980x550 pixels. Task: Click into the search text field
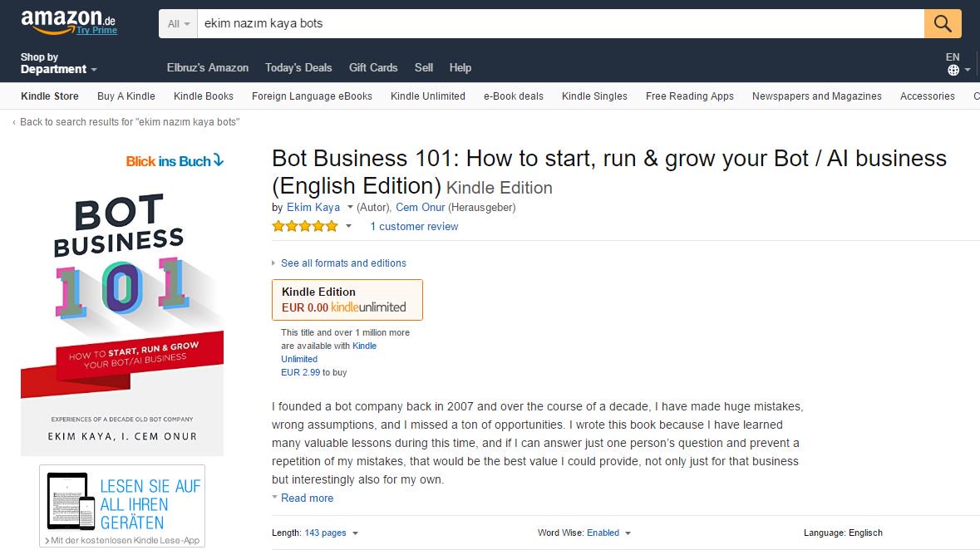560,24
